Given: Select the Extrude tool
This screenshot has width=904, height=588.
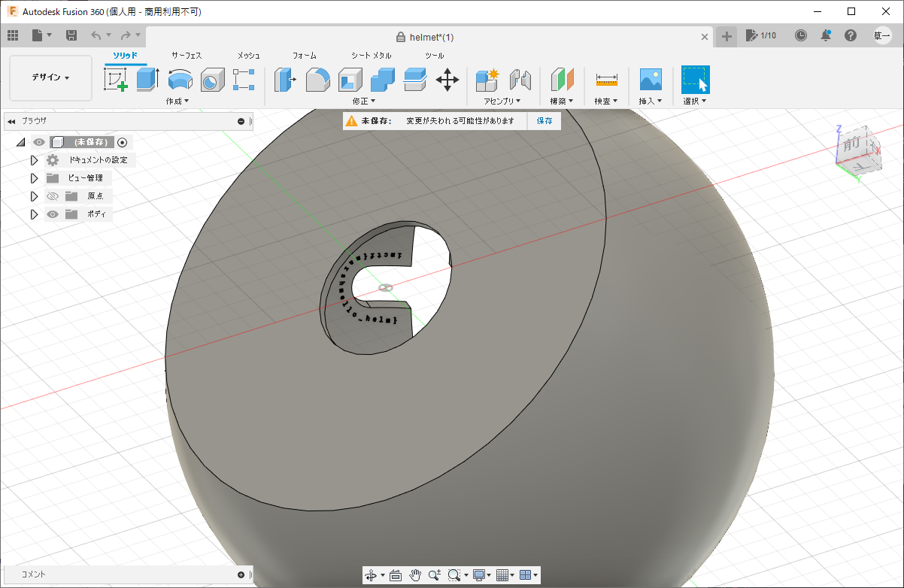Looking at the screenshot, I should (147, 79).
